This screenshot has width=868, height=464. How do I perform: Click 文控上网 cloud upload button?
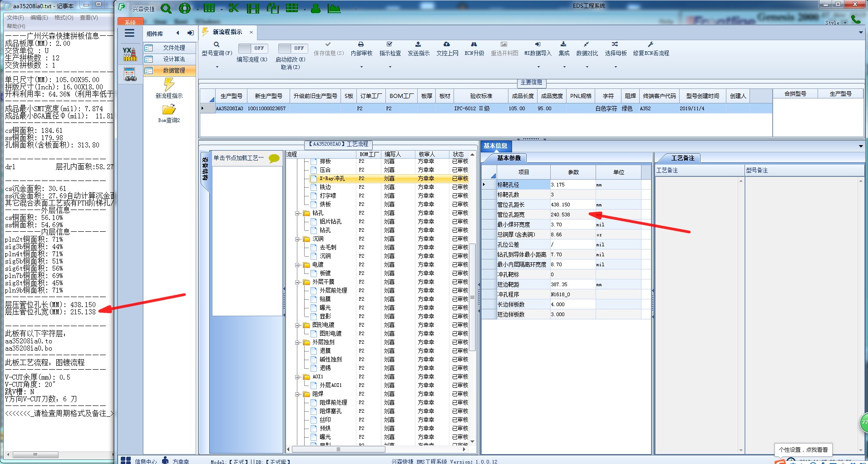point(447,49)
